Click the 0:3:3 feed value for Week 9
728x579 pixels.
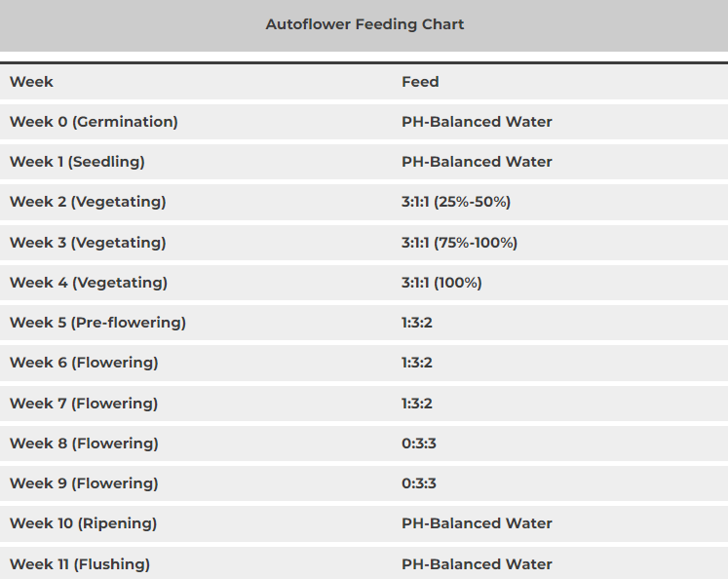[419, 483]
